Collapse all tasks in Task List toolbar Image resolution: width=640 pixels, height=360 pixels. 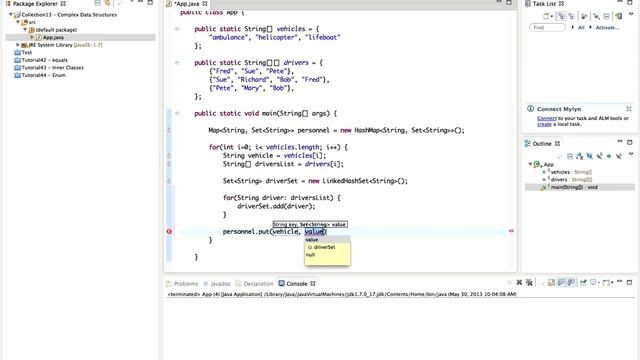(607, 16)
